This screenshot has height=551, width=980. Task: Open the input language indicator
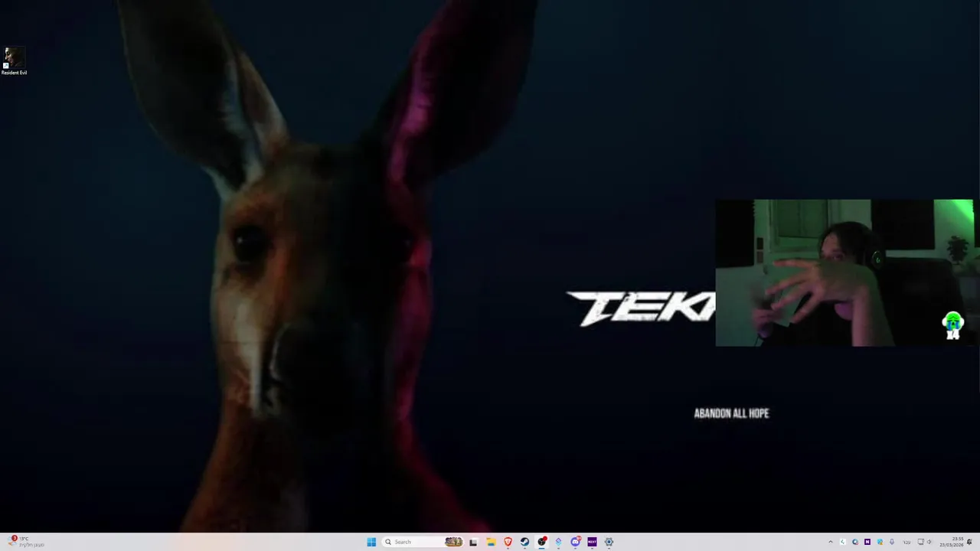click(x=906, y=542)
